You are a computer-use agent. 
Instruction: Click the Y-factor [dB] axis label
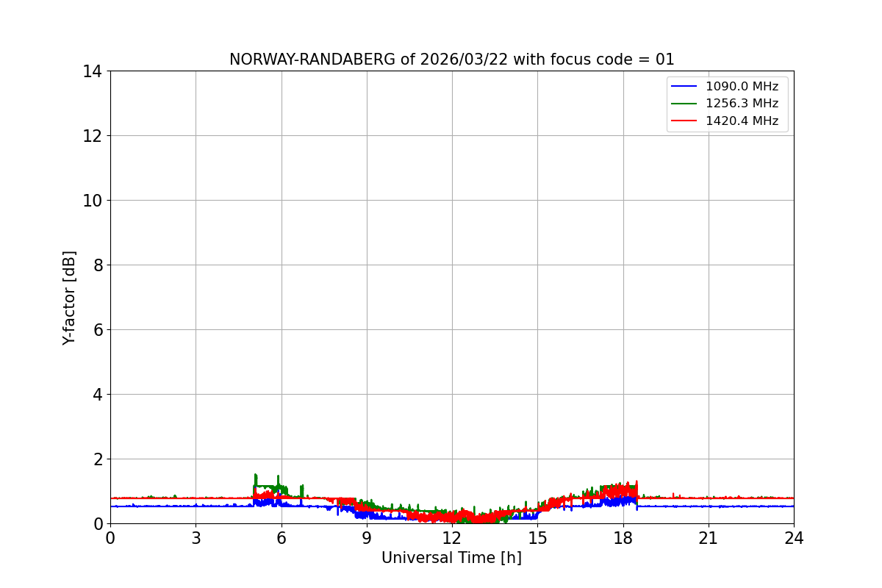pyautogui.click(x=69, y=298)
